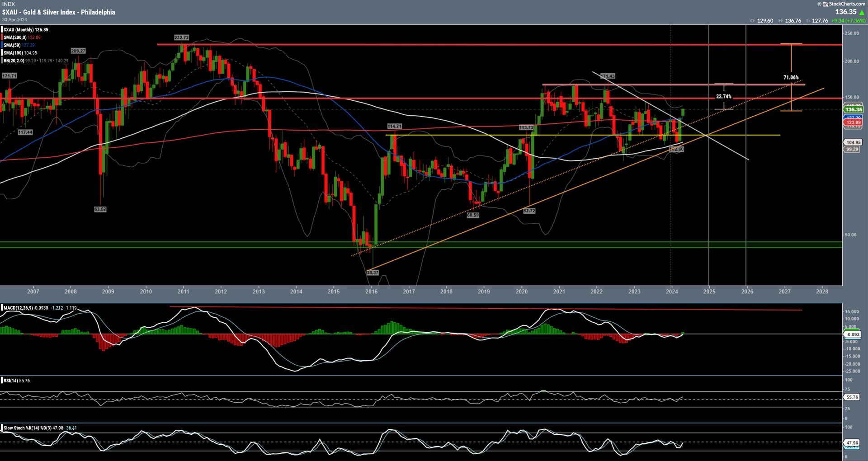Click the 2011 year label on time axis
Viewport: 868px width, 461px height.
pos(183,292)
